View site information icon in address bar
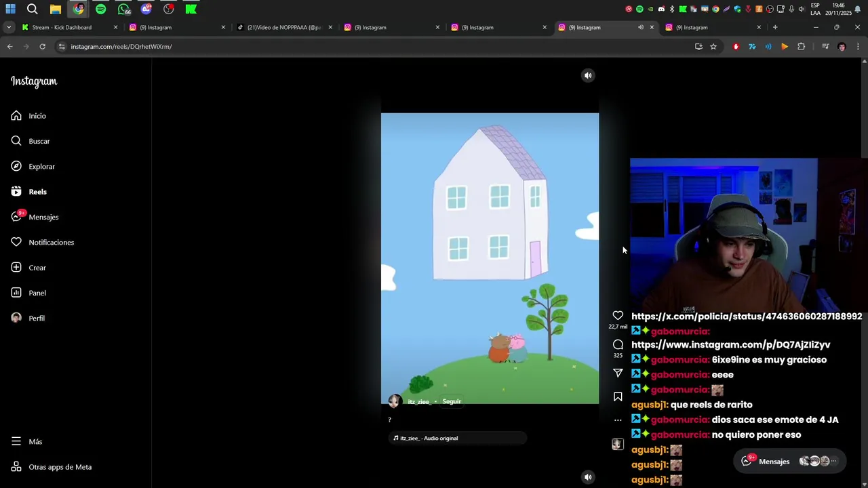The width and height of the screenshot is (868, 488). (62, 47)
